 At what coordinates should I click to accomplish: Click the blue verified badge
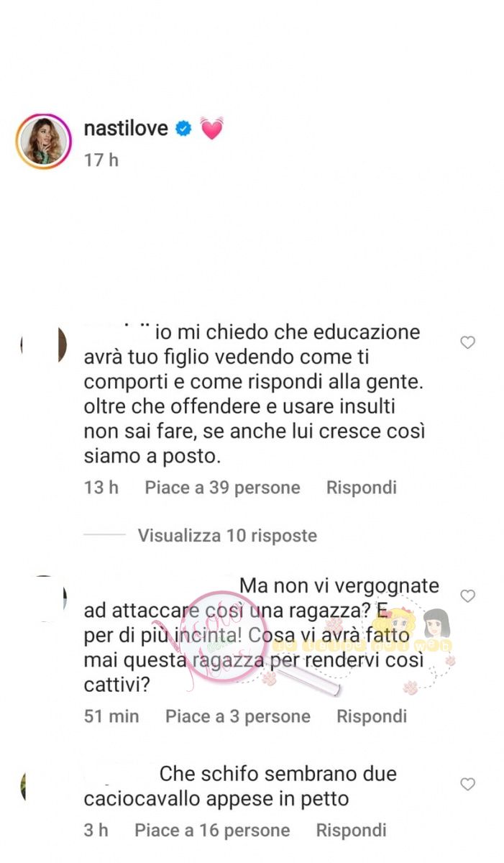(x=183, y=129)
